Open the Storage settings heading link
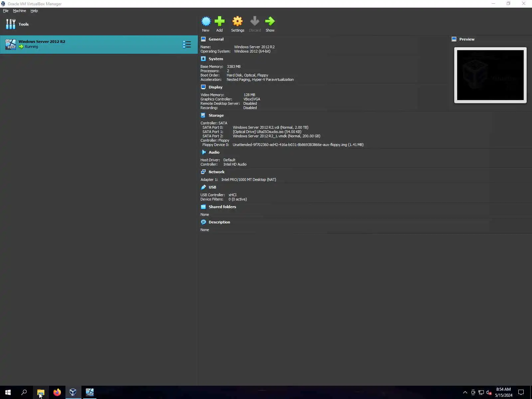The width and height of the screenshot is (532, 399). [216, 115]
